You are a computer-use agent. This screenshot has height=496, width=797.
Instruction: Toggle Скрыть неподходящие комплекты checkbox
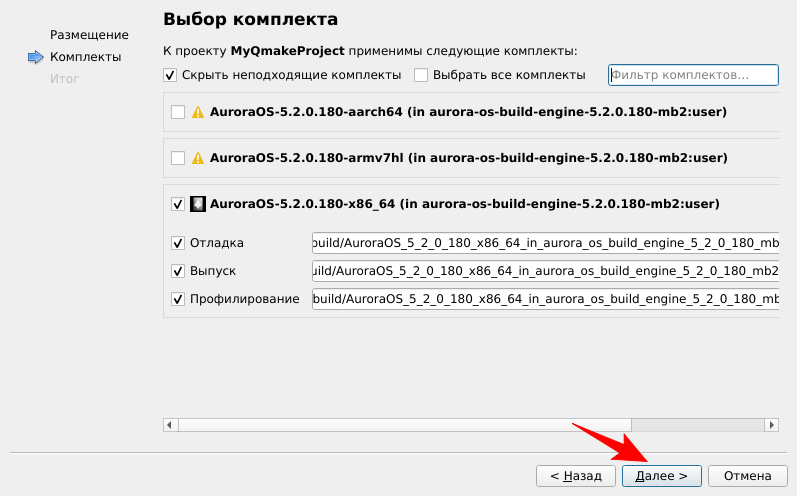point(170,75)
